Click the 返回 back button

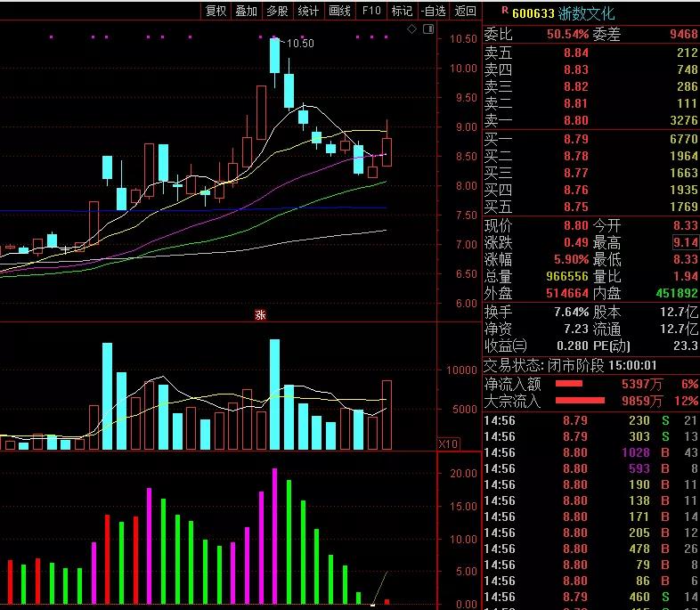tap(465, 11)
